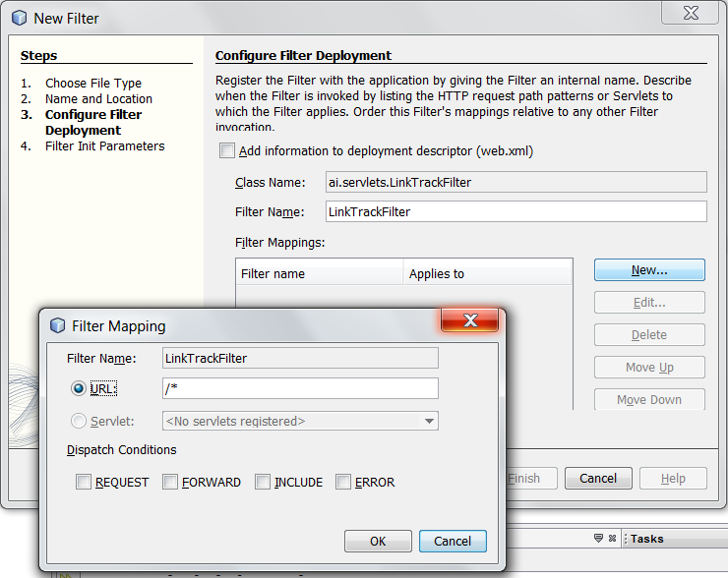This screenshot has height=578, width=728.
Task: Click the New... button for filter mappings
Action: [649, 270]
